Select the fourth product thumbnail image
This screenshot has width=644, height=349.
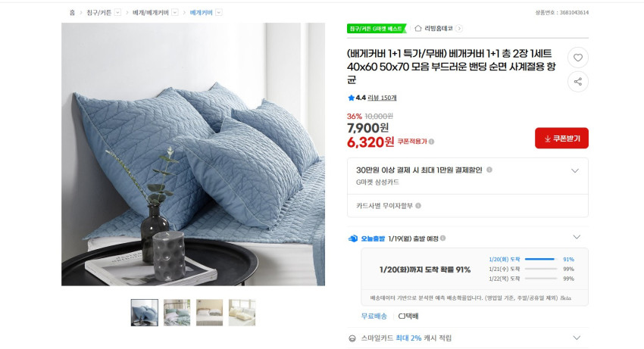[x=242, y=313]
